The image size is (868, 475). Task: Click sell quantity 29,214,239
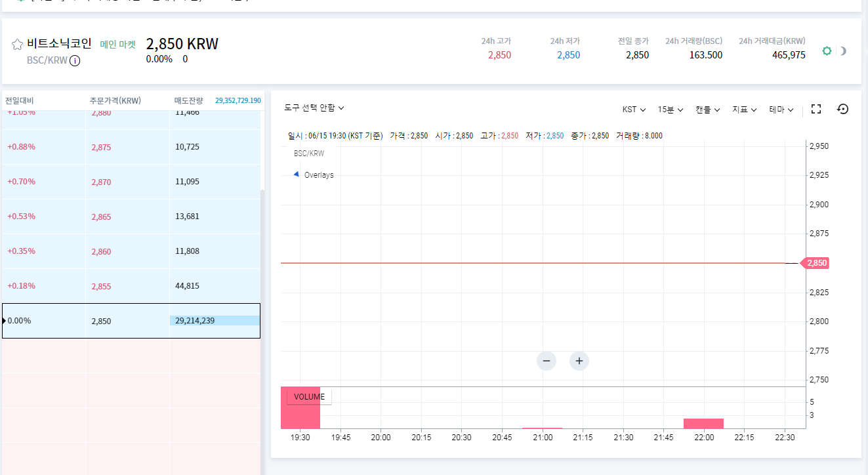pos(195,321)
